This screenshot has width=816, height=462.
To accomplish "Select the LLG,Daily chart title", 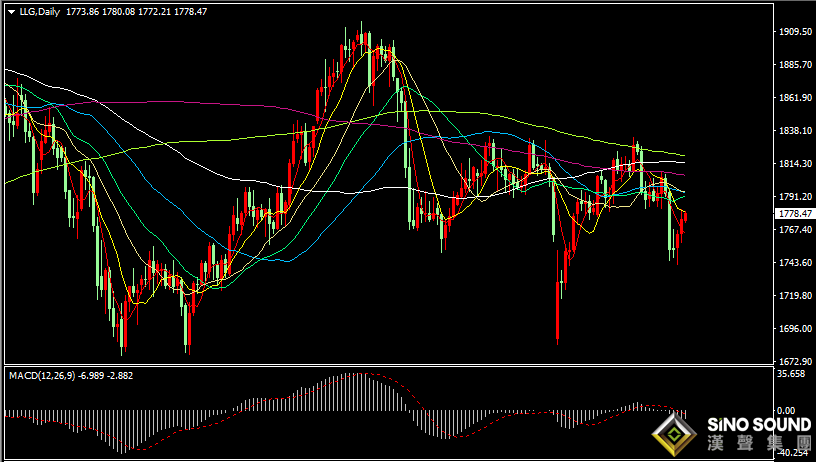I will [x=40, y=11].
